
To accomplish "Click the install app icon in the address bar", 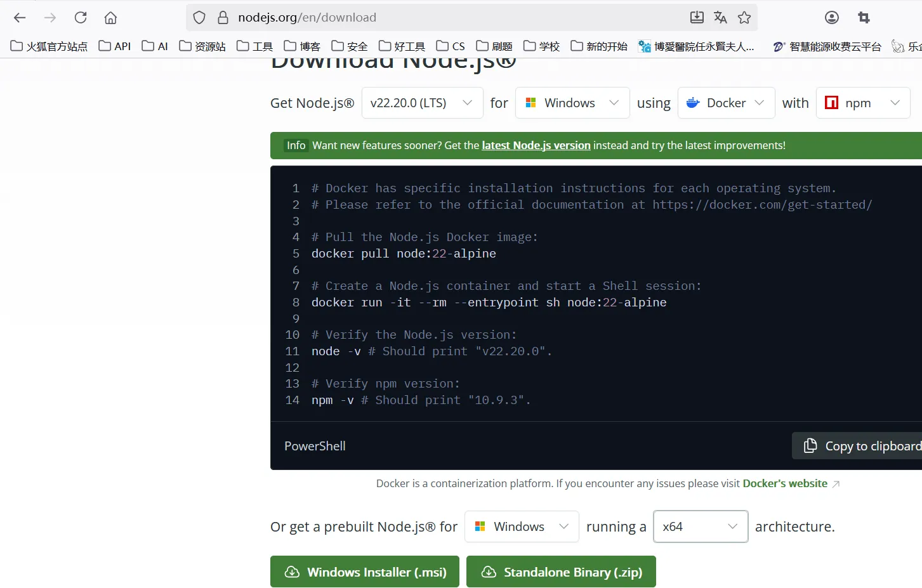I will pyautogui.click(x=697, y=18).
